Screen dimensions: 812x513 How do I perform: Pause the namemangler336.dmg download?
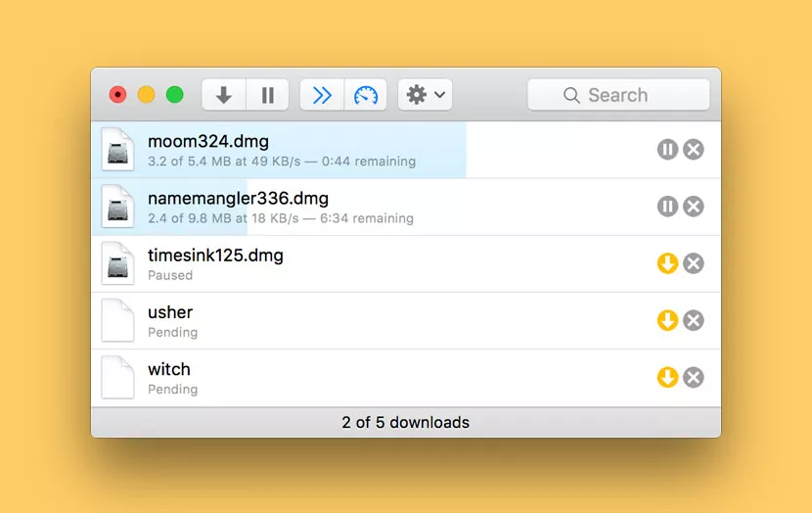tap(667, 207)
